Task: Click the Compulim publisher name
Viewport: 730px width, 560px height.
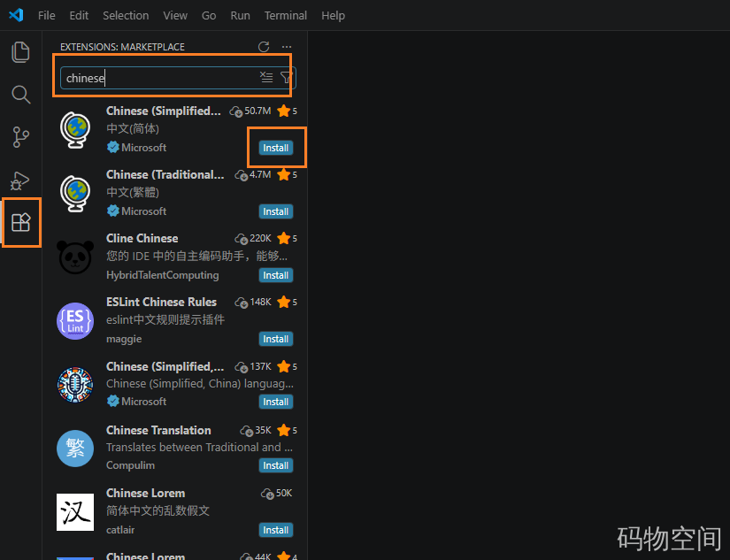Action: [x=130, y=465]
